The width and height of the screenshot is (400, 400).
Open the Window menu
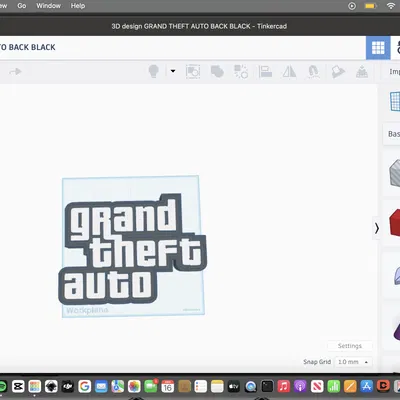coord(49,6)
